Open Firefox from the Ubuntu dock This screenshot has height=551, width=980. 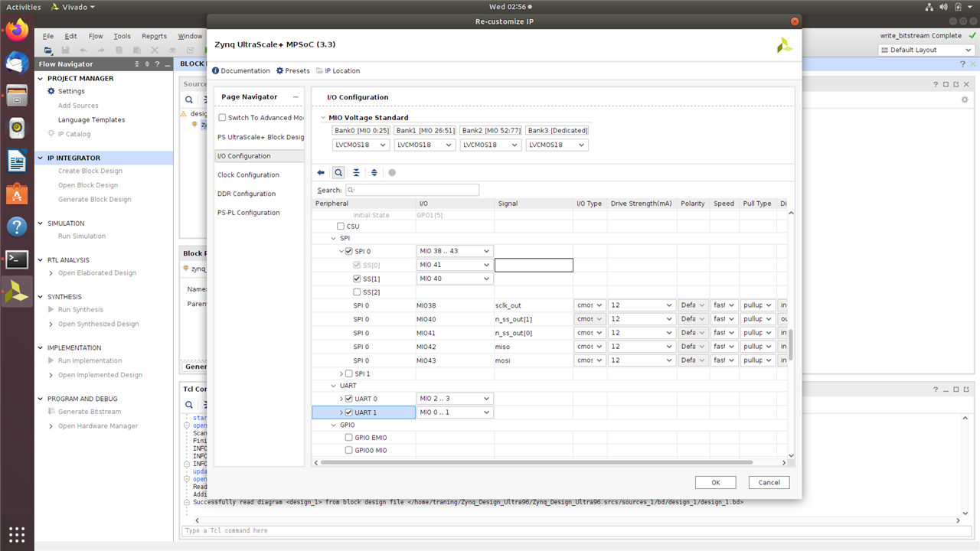tap(17, 31)
